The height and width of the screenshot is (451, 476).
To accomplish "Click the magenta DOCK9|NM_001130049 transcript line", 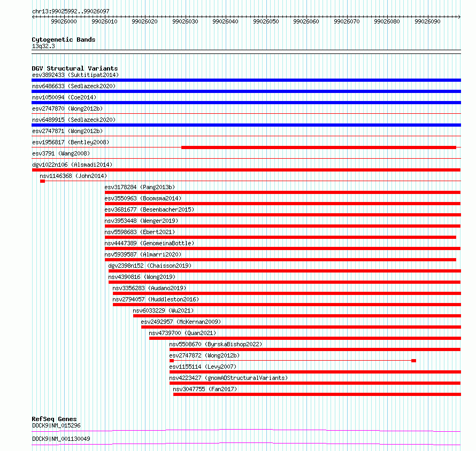I will (246, 444).
